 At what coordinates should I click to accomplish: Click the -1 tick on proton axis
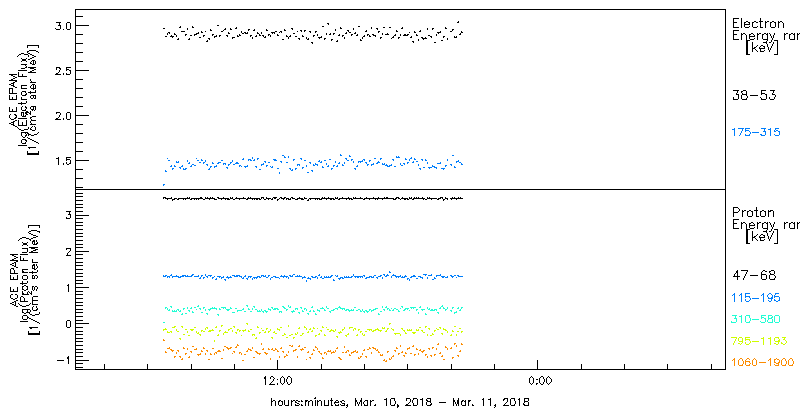62,359
